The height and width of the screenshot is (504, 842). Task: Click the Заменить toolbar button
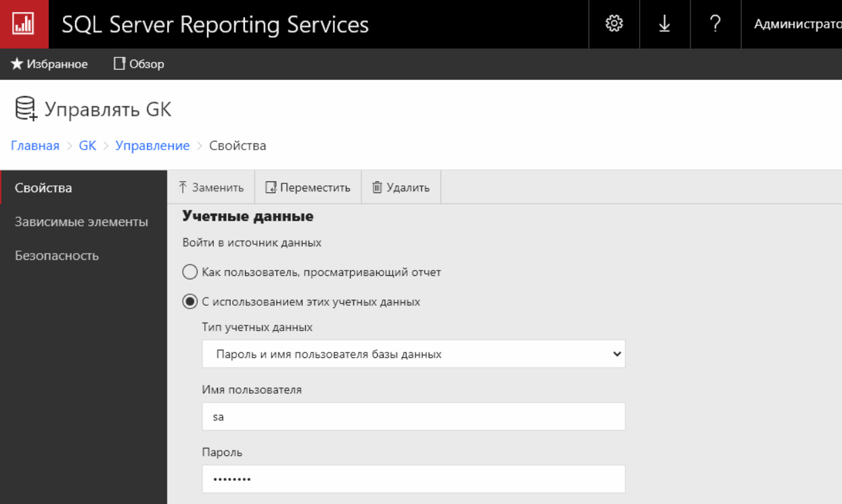(211, 187)
